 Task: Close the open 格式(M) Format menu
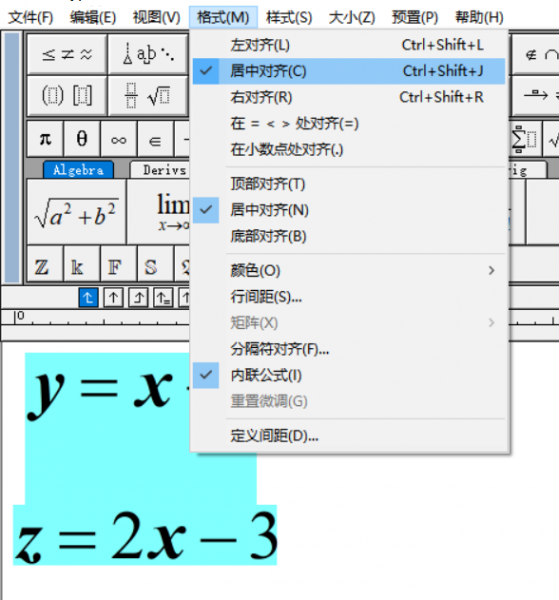(223, 18)
